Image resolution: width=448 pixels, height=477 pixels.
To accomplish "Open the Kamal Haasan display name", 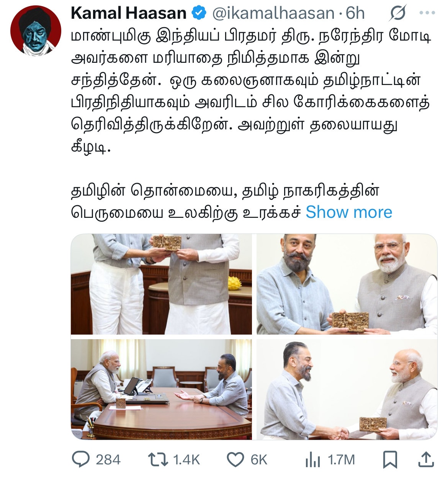I will 129,13.
